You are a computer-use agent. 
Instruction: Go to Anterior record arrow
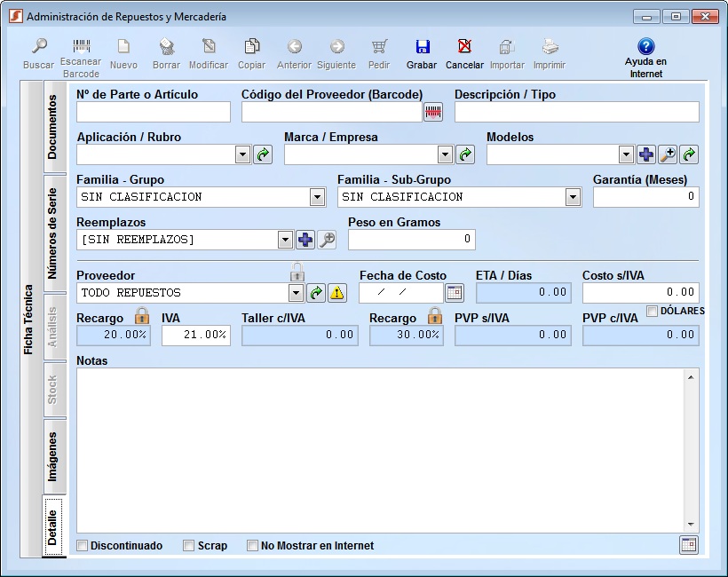(295, 46)
